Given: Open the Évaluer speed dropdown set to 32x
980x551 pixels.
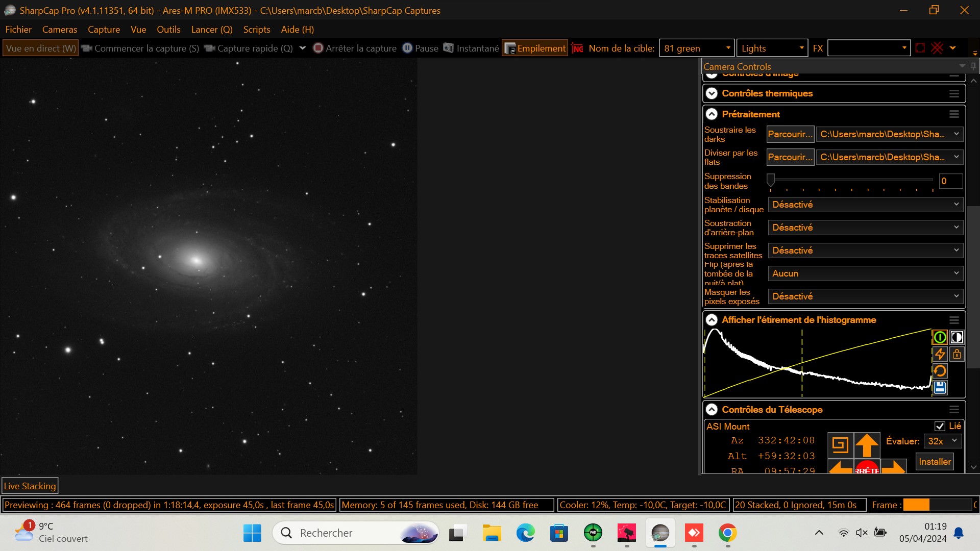Looking at the screenshot, I should pos(942,441).
